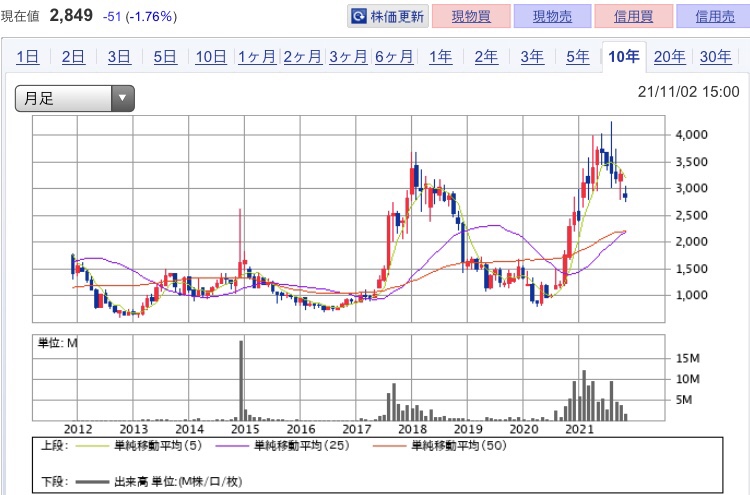Click the 2012 label on the time axis
This screenshot has height=495, width=750.
tap(78, 429)
